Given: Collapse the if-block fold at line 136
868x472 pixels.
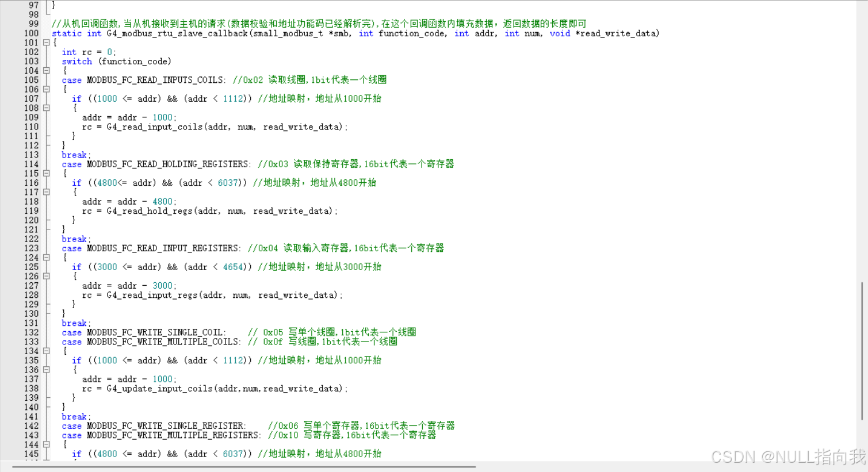Looking at the screenshot, I should (47, 370).
